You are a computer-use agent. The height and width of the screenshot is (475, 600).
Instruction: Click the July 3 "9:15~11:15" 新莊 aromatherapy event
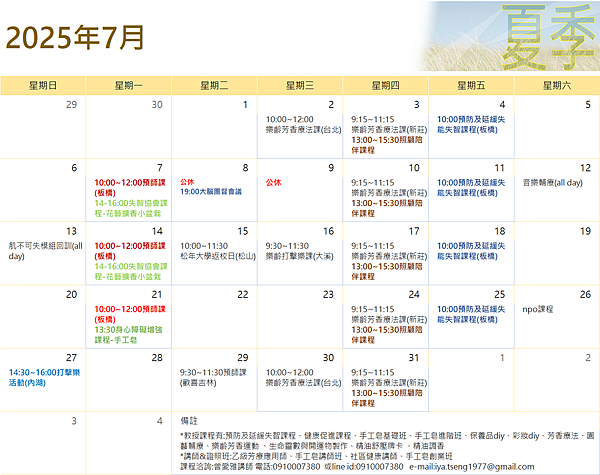point(389,124)
